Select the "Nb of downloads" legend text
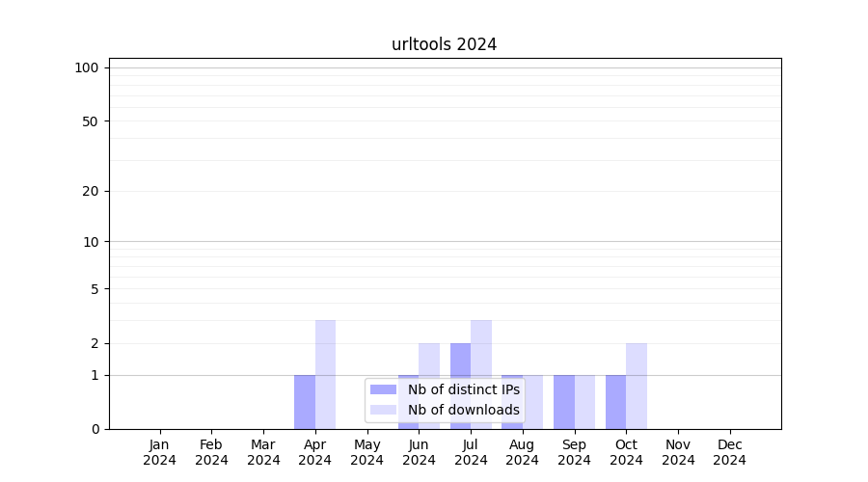The height and width of the screenshot is (482, 868). click(463, 410)
